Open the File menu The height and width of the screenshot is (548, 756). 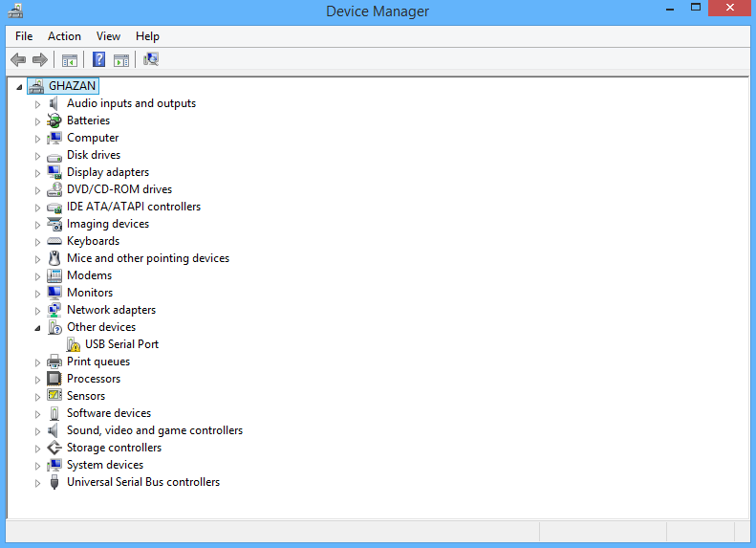click(24, 36)
